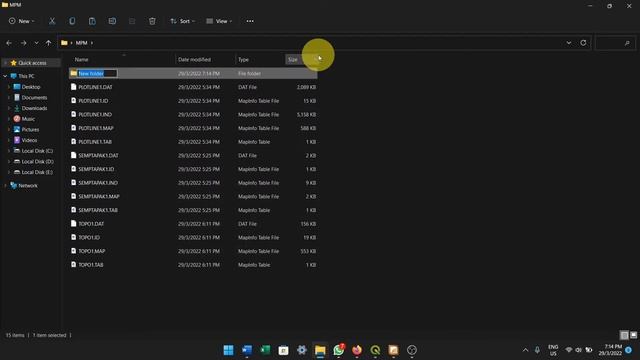The height and width of the screenshot is (360, 640).
Task: Open the New item menu
Action: pyautogui.click(x=22, y=21)
